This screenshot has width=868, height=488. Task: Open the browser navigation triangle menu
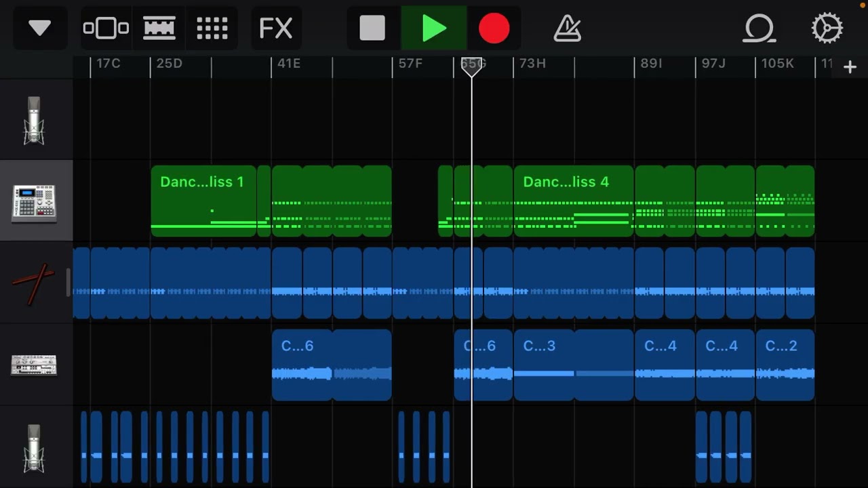click(x=40, y=28)
